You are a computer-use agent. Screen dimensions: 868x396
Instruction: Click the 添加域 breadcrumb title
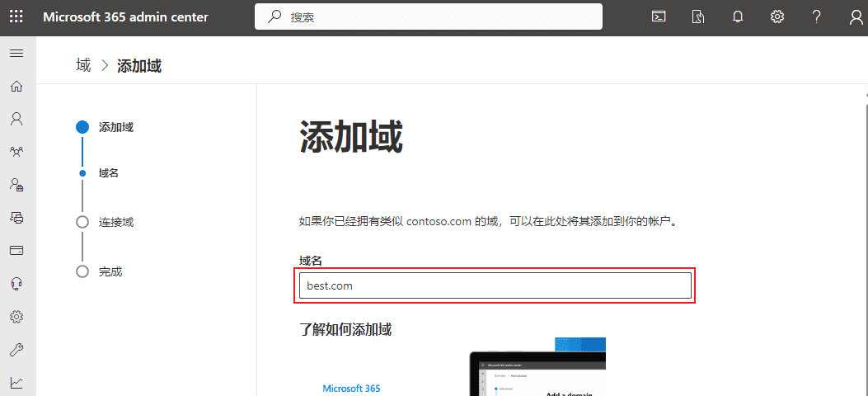pyautogui.click(x=139, y=67)
